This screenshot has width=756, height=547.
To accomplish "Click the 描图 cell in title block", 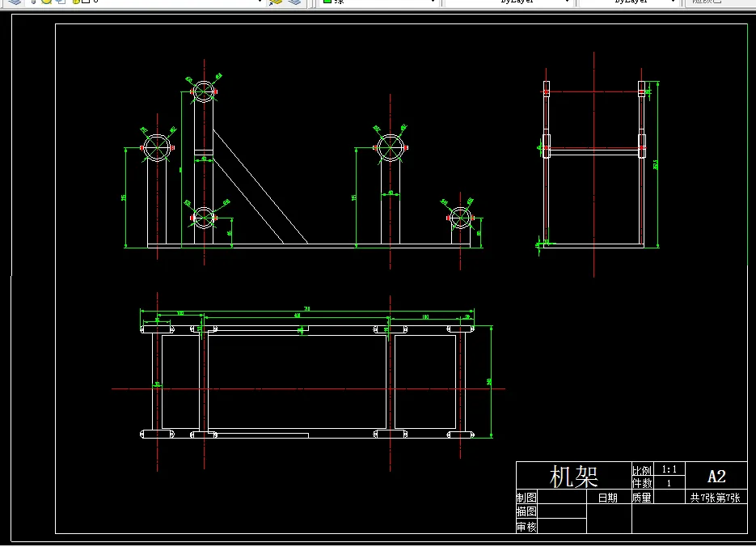I will point(526,511).
